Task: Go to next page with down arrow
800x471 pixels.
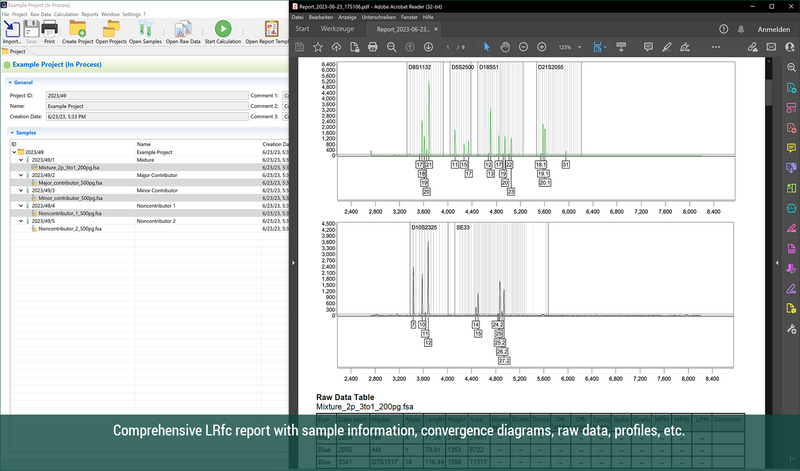Action: click(428, 47)
